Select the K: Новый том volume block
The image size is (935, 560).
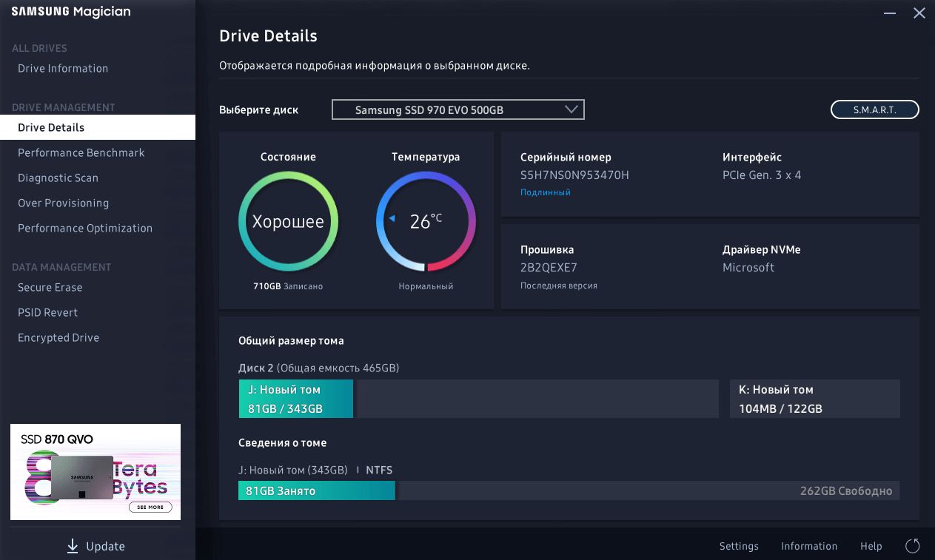pyautogui.click(x=814, y=399)
